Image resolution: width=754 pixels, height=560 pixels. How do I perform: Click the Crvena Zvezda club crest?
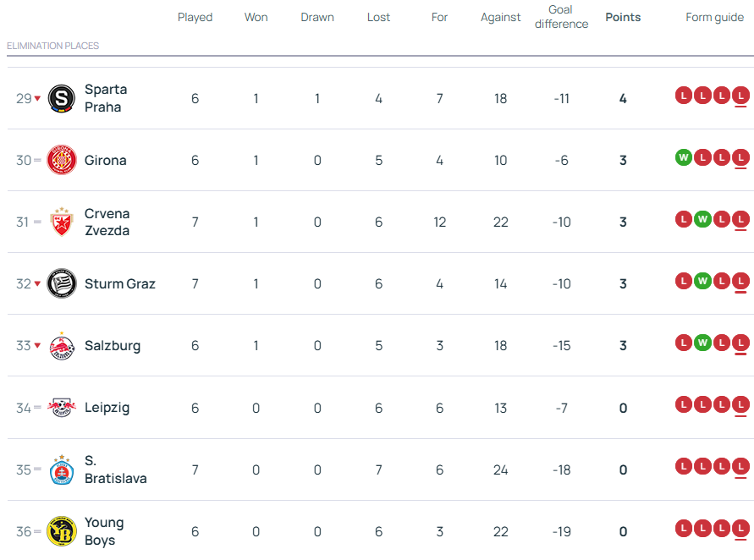(x=62, y=222)
